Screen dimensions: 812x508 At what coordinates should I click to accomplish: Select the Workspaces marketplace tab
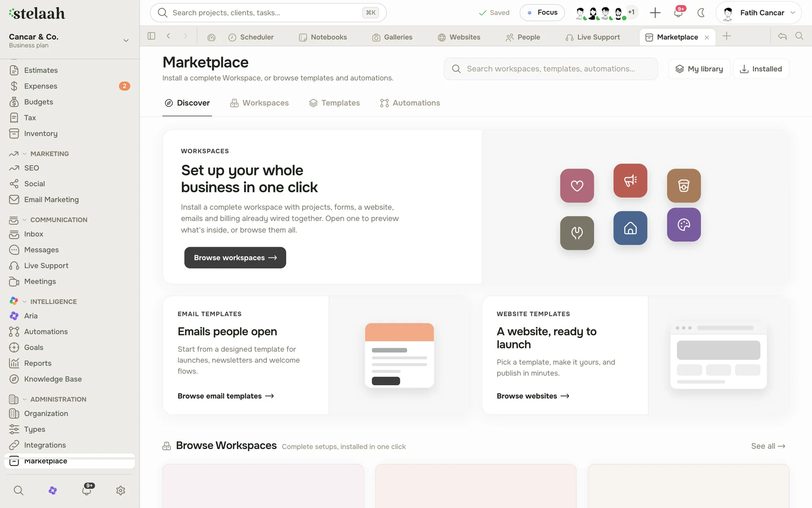point(259,103)
